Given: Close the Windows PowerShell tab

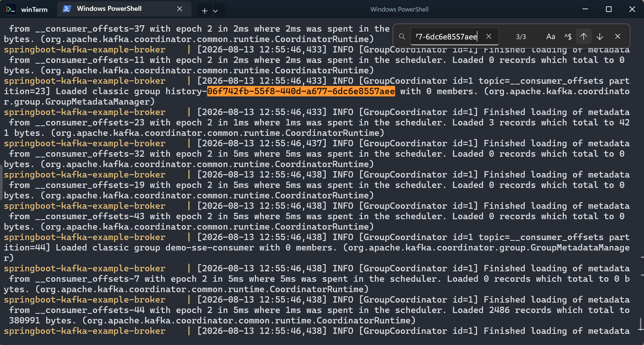Looking at the screenshot, I should coord(180,9).
